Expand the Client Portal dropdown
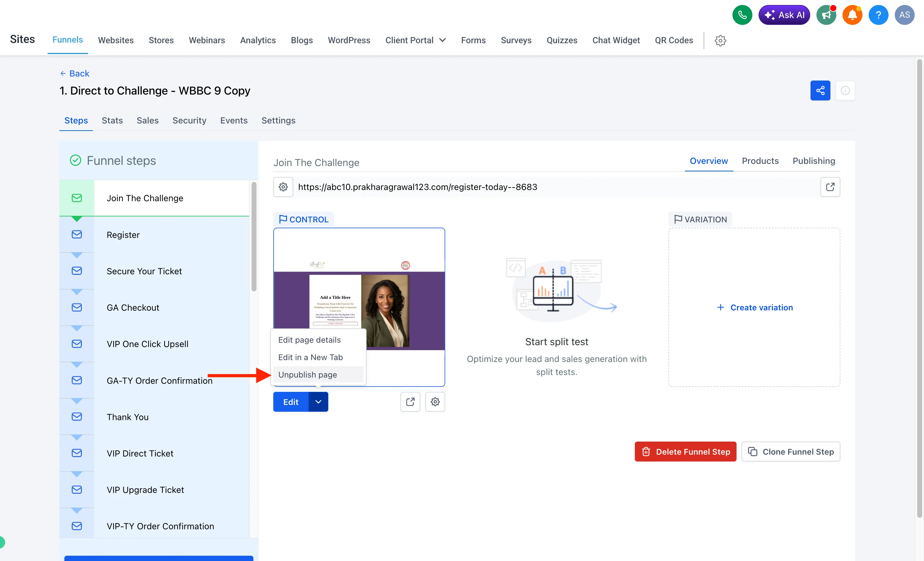Viewport: 924px width, 561px height. pyautogui.click(x=415, y=40)
